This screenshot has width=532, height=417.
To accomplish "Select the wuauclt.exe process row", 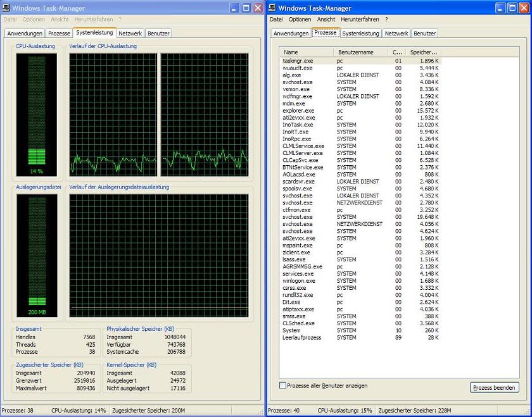I will [360, 68].
